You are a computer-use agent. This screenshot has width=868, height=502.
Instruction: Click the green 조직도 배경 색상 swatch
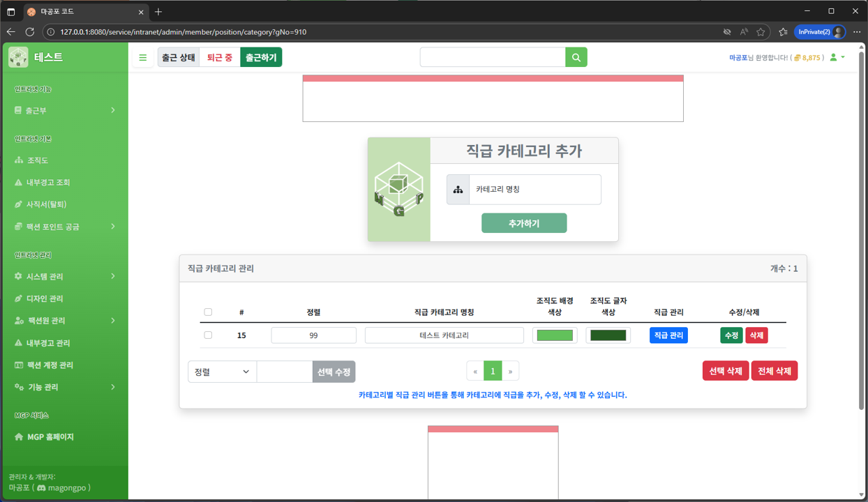click(x=555, y=335)
